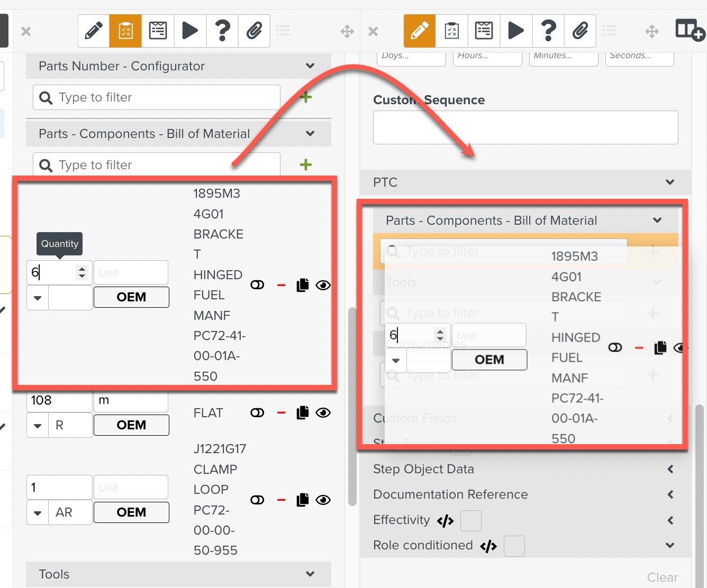Viewport: 707px width, 588px height.
Task: Click OEM button for 1895M3 bracket
Action: pos(131,297)
